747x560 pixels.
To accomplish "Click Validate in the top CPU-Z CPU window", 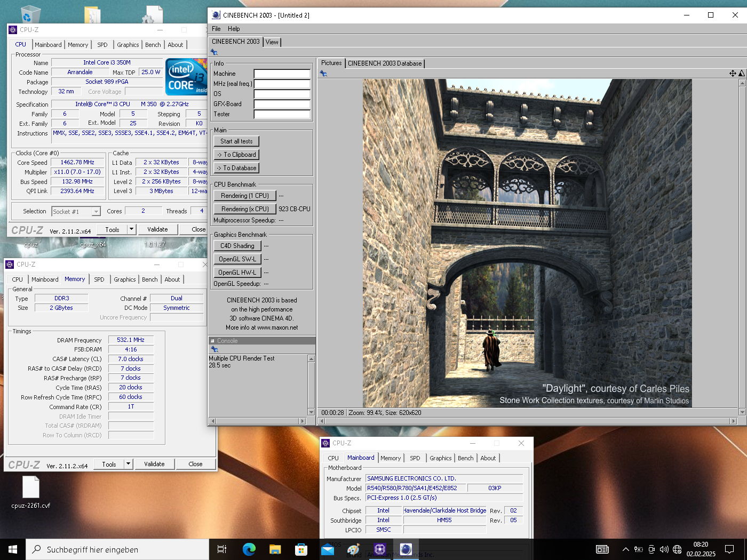I will [x=157, y=229].
